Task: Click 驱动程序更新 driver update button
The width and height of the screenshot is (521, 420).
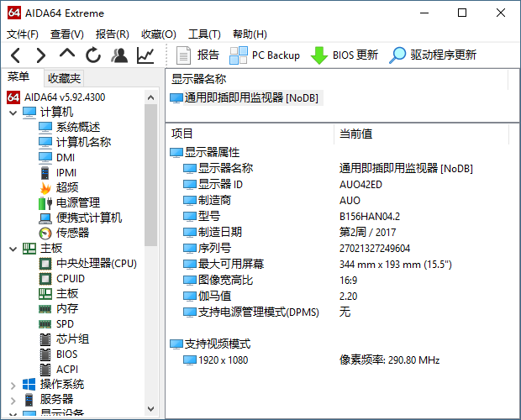Action: pyautogui.click(x=433, y=55)
